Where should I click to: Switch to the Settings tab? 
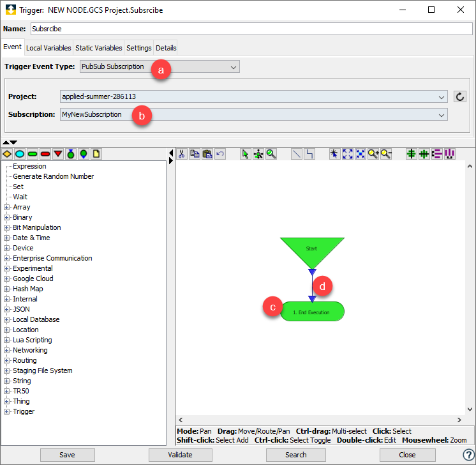(x=138, y=48)
